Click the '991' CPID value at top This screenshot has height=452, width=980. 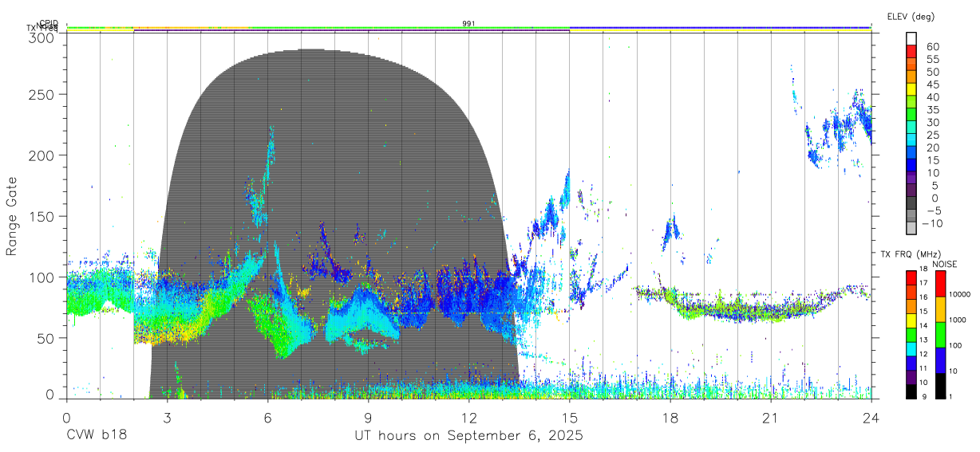pos(469,24)
